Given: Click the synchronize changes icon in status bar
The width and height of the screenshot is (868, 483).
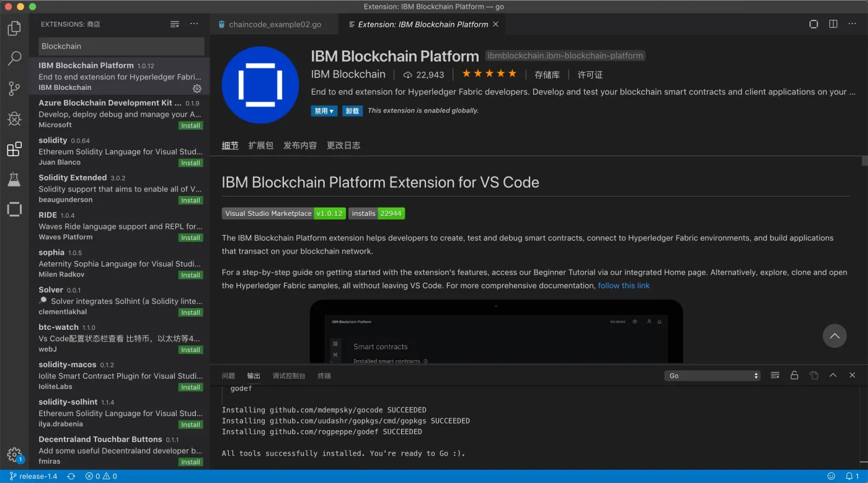Looking at the screenshot, I should point(71,476).
